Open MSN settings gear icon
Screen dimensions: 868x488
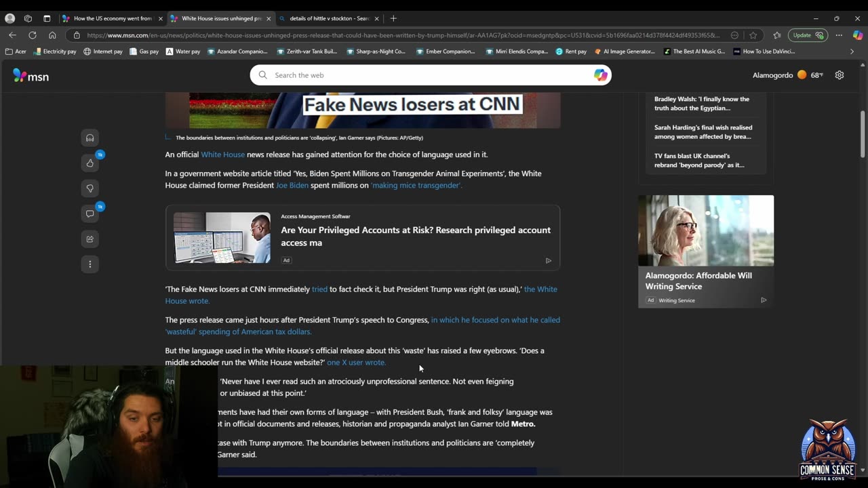840,75
